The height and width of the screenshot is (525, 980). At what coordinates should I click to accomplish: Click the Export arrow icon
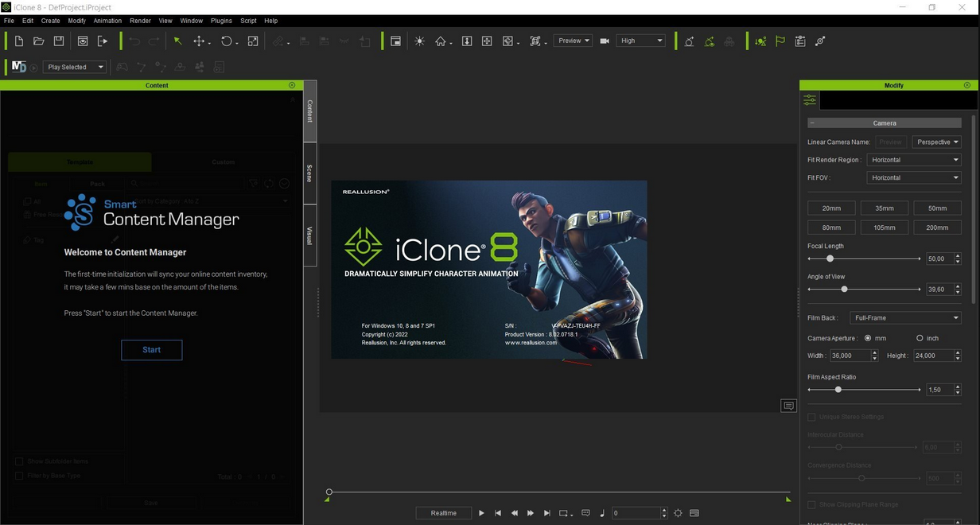point(103,41)
